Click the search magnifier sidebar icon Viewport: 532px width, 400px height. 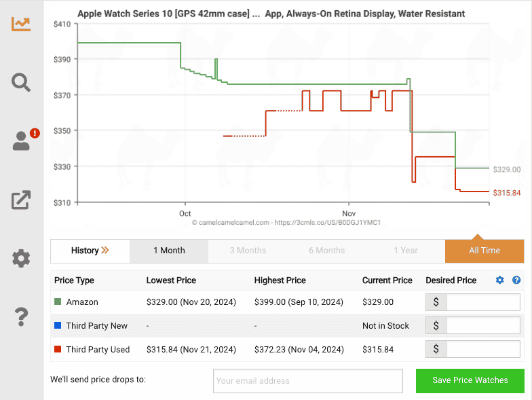[x=21, y=82]
